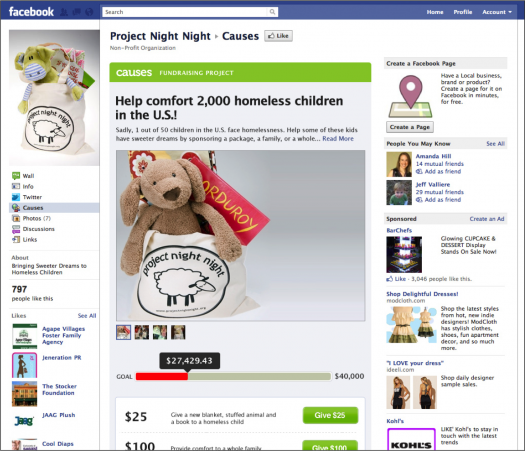Like the Project Night Night page
The height and width of the screenshot is (451, 525).
[x=278, y=36]
